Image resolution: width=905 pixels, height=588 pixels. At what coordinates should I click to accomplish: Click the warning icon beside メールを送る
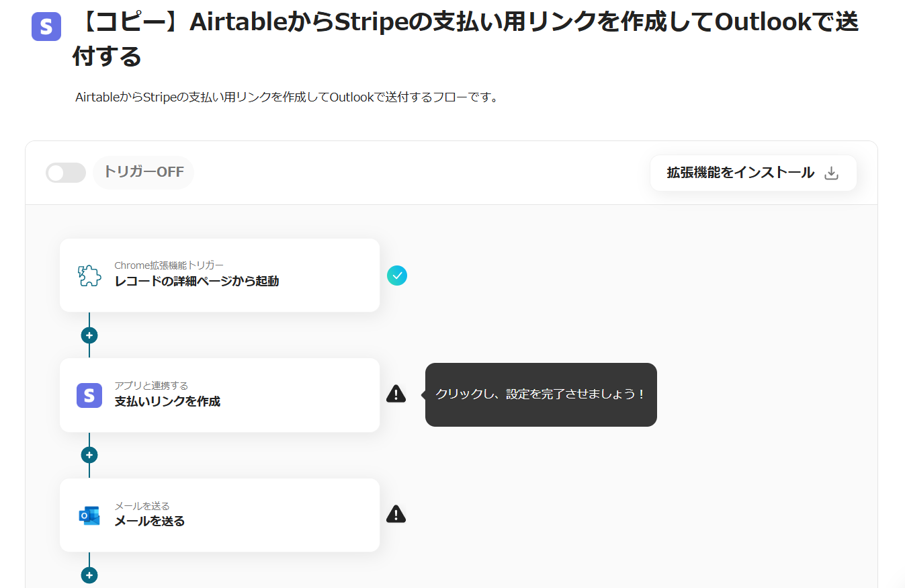pyautogui.click(x=396, y=515)
